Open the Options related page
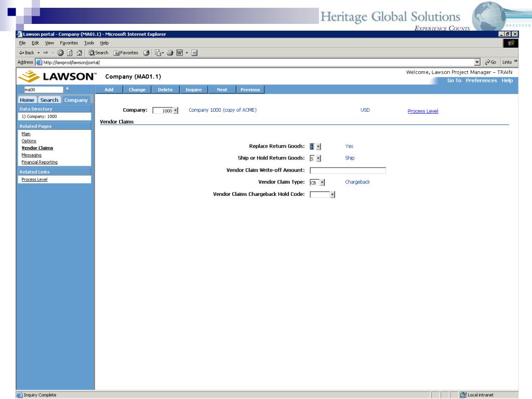Screen dimensions: 532x399 tap(29, 141)
